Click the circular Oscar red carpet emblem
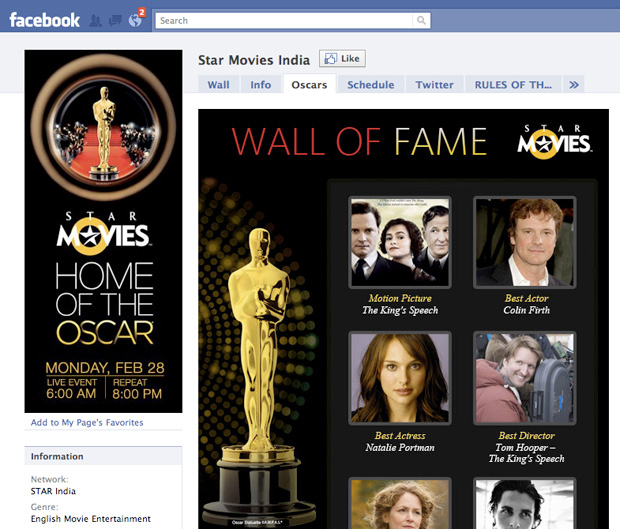 click(x=104, y=127)
